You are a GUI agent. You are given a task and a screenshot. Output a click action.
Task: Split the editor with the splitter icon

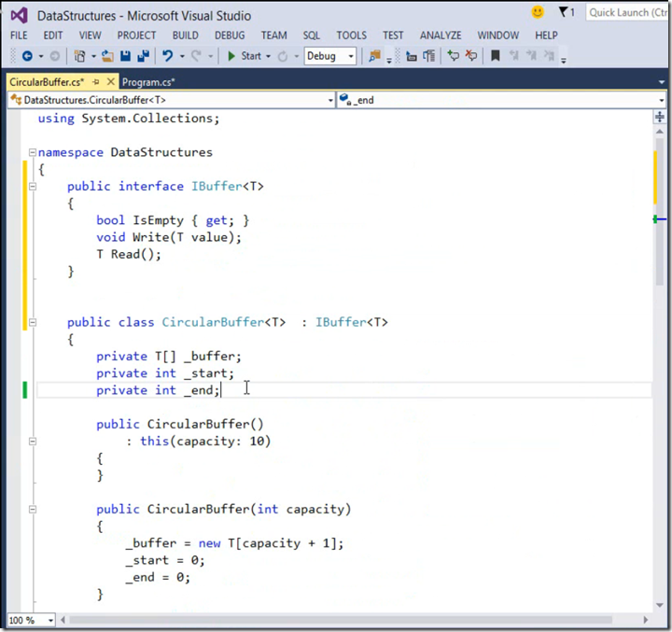coord(660,117)
